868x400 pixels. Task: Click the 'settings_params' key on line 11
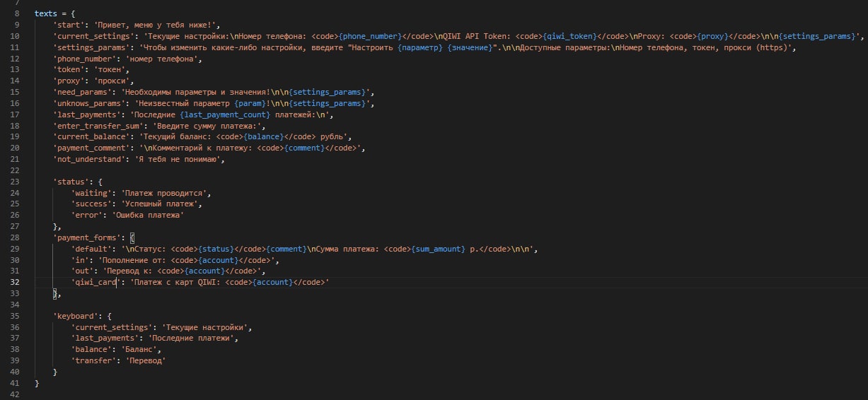pos(92,47)
